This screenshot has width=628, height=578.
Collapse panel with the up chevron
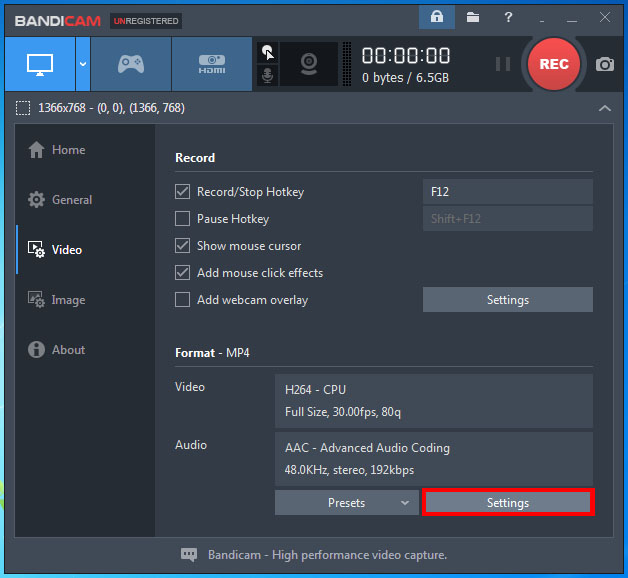(604, 108)
